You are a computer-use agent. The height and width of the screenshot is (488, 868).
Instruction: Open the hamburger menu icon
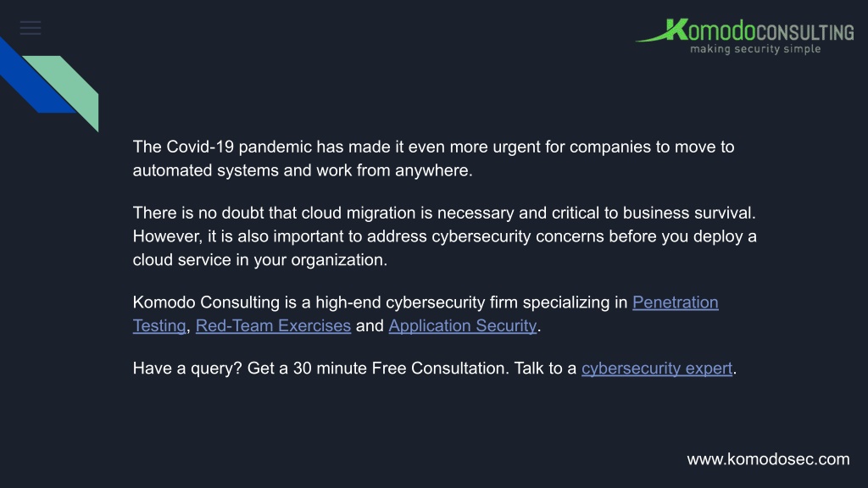point(31,28)
